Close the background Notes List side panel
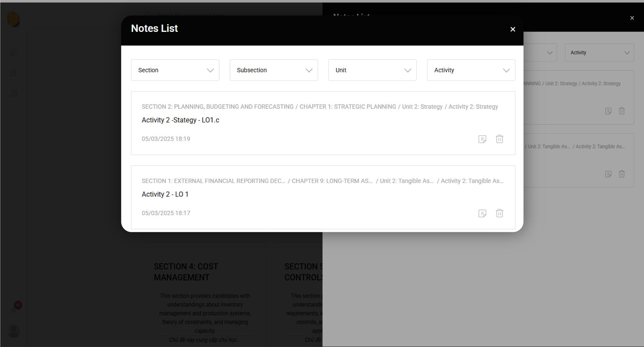 tap(632, 18)
